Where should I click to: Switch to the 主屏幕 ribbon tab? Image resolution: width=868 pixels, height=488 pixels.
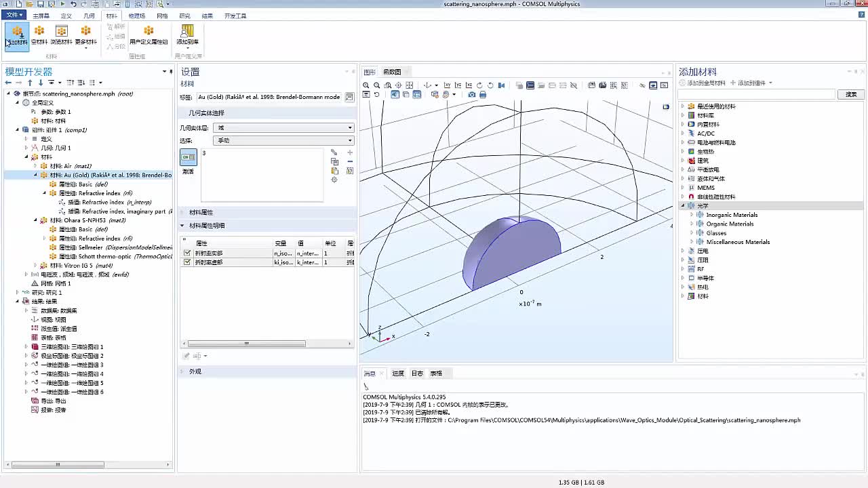coord(41,16)
